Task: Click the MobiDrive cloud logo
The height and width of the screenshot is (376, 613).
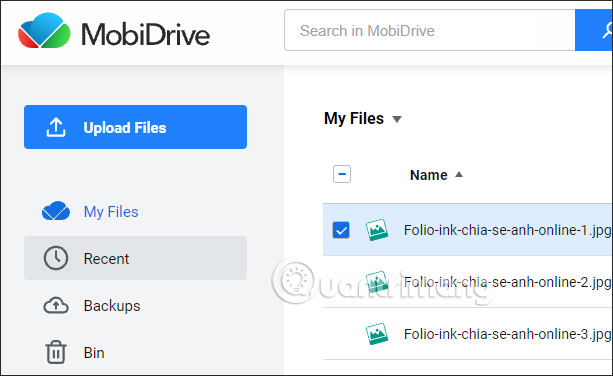Action: pyautogui.click(x=44, y=30)
